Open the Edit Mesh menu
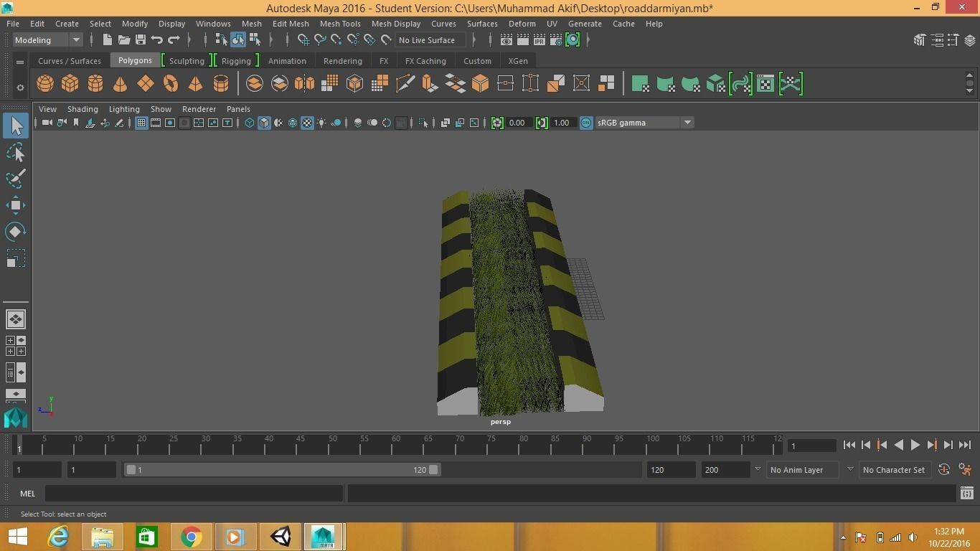Viewport: 980px width, 551px height. coord(291,24)
